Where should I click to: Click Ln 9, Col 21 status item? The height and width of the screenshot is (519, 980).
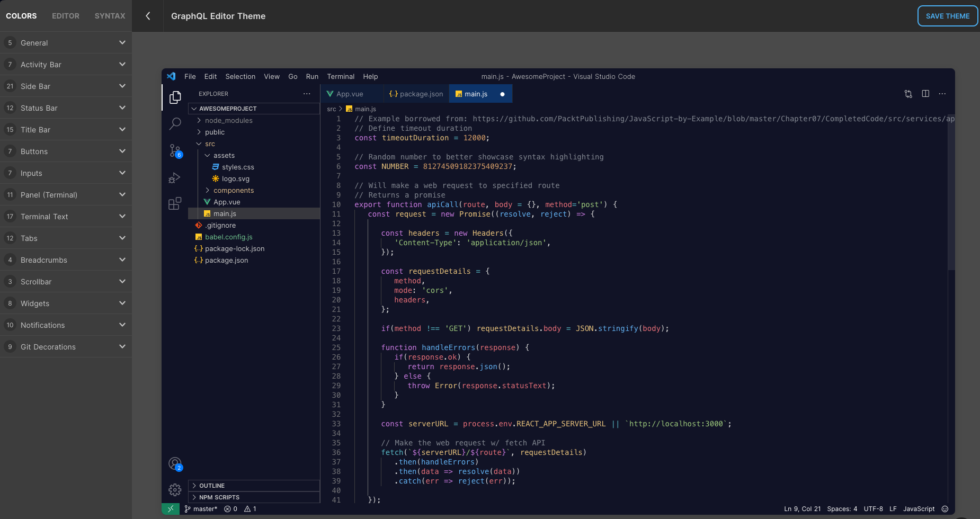point(803,509)
